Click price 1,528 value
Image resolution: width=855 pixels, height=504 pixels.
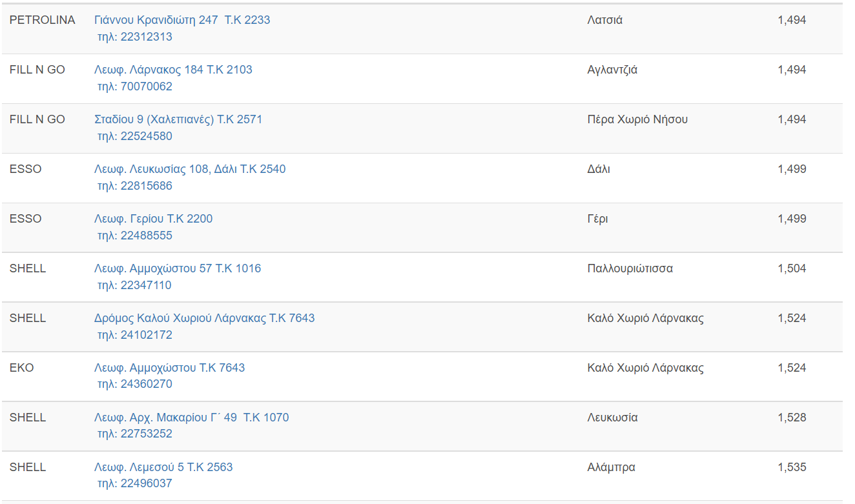(x=792, y=418)
